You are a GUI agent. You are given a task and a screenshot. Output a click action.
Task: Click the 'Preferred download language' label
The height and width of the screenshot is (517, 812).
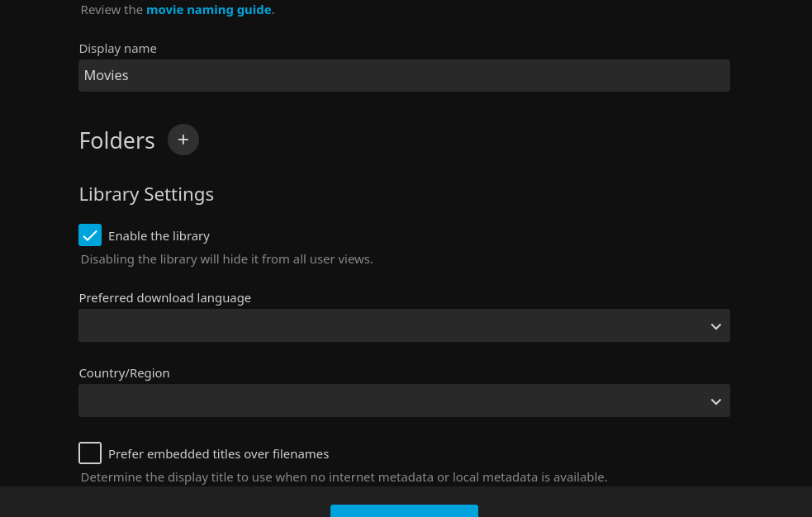[164, 298]
